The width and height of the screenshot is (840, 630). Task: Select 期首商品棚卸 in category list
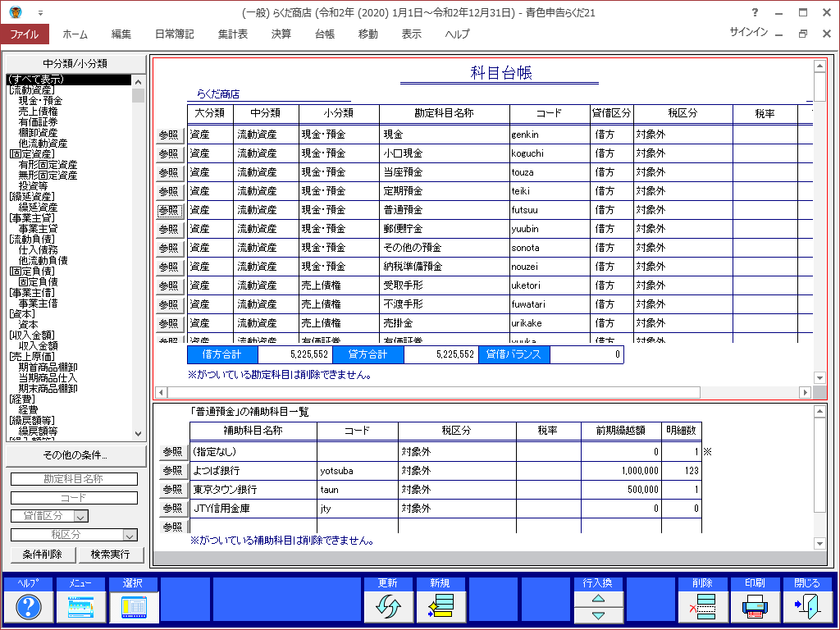48,367
